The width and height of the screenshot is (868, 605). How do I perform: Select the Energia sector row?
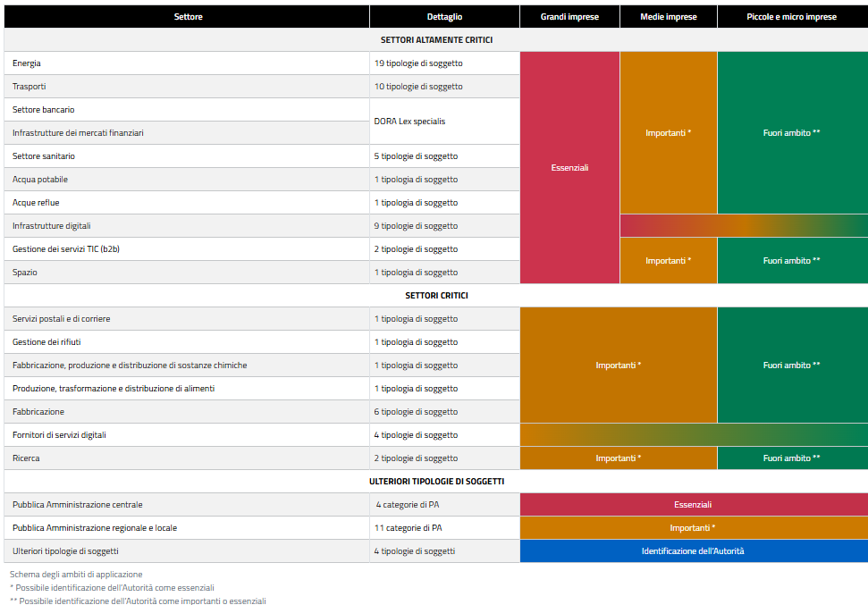27,63
